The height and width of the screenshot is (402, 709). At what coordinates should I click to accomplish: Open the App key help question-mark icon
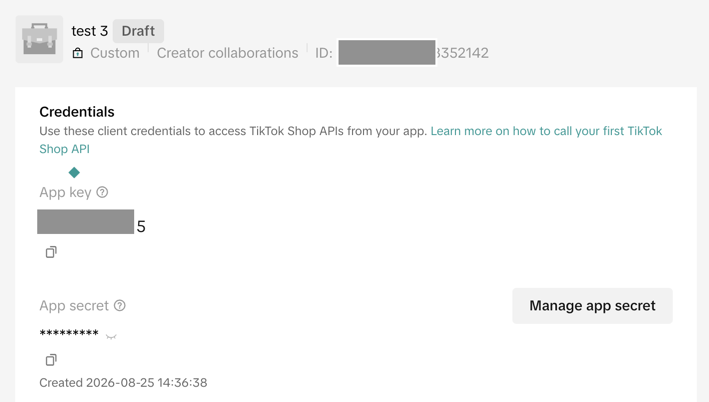point(103,192)
